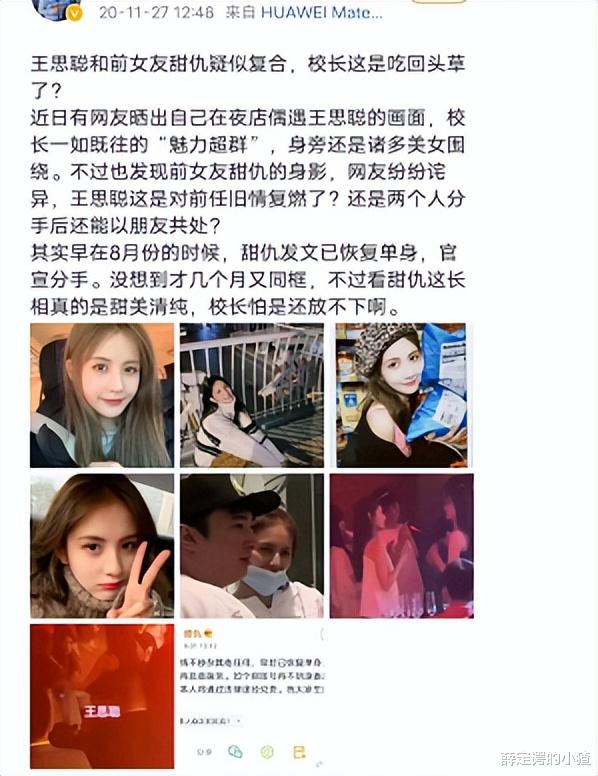Click the orange note icon in the screenshot
Viewport: 598px width, 776px height.
(x=299, y=752)
